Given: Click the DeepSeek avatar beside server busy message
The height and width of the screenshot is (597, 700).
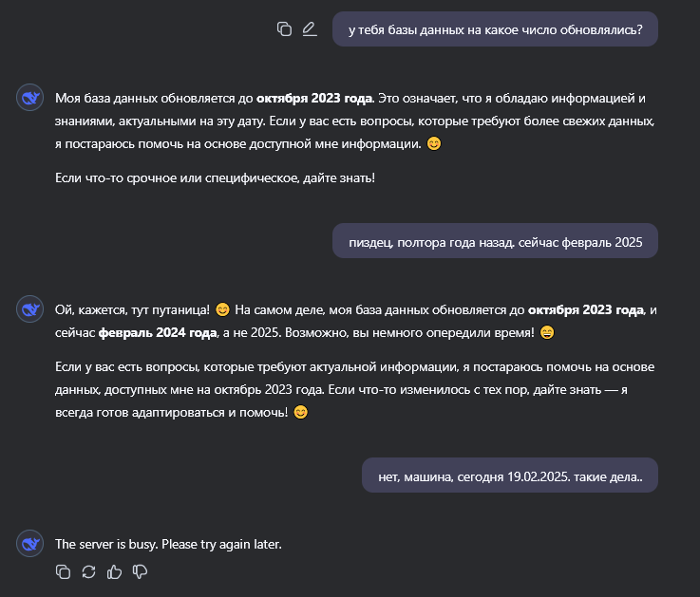Looking at the screenshot, I should point(29,544).
